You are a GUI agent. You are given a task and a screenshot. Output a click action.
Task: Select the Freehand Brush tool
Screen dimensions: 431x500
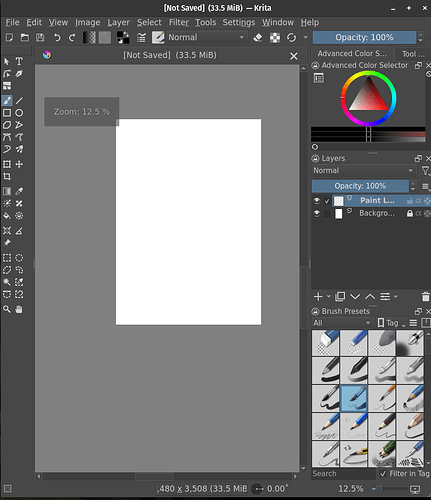click(7, 100)
